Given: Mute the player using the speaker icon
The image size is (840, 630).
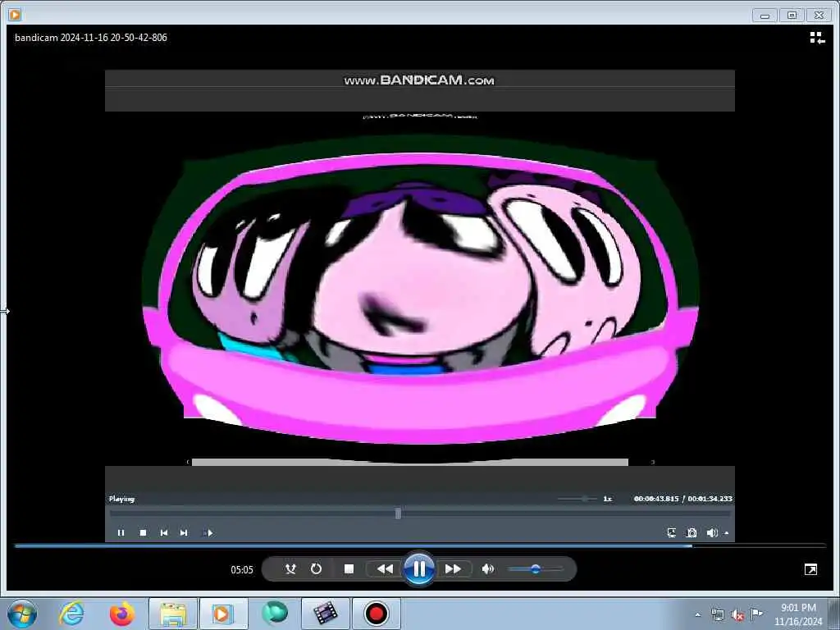Looking at the screenshot, I should point(487,569).
